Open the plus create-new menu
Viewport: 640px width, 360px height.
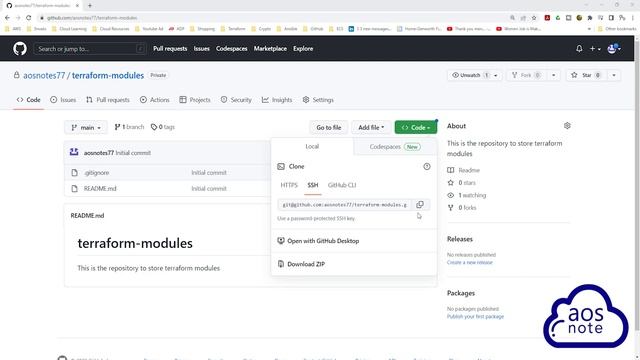(x=595, y=49)
